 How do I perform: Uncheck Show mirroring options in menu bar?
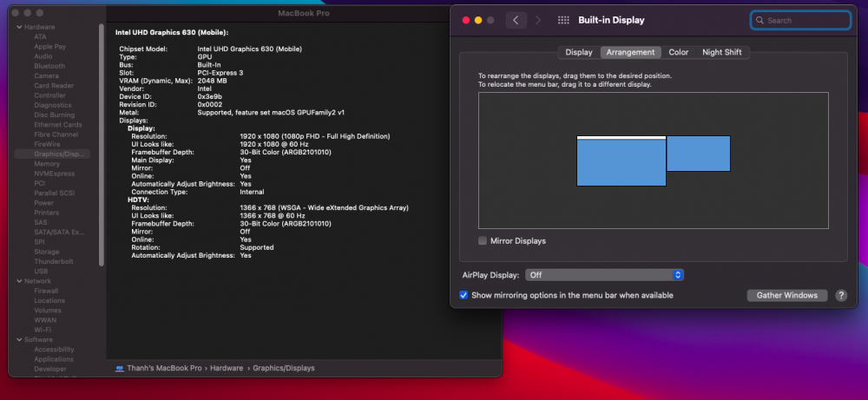pos(464,295)
